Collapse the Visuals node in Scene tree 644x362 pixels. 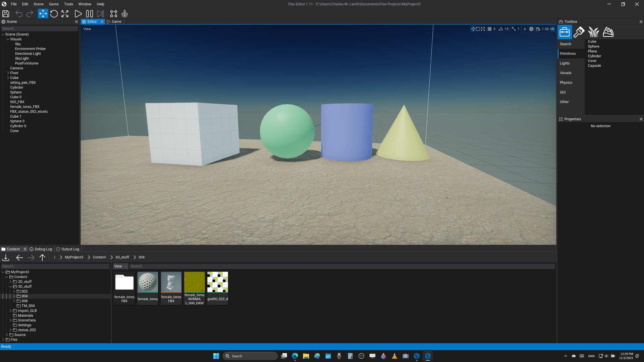coord(8,39)
